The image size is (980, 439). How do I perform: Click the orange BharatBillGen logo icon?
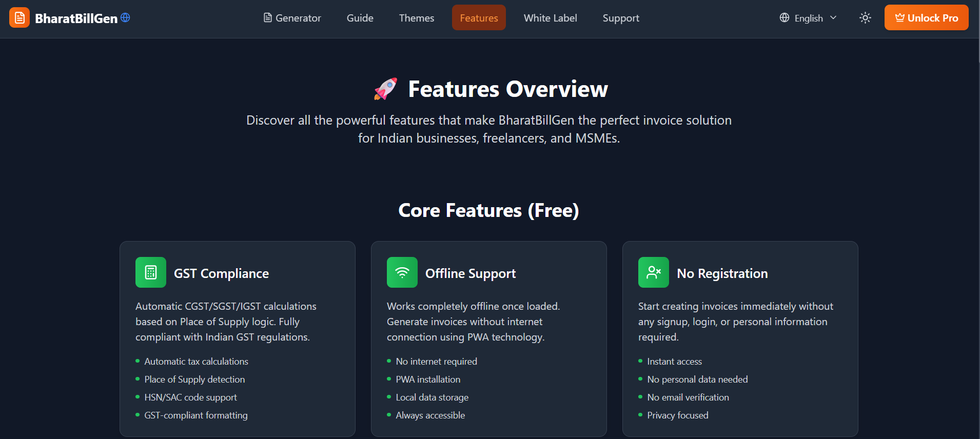[x=19, y=18]
